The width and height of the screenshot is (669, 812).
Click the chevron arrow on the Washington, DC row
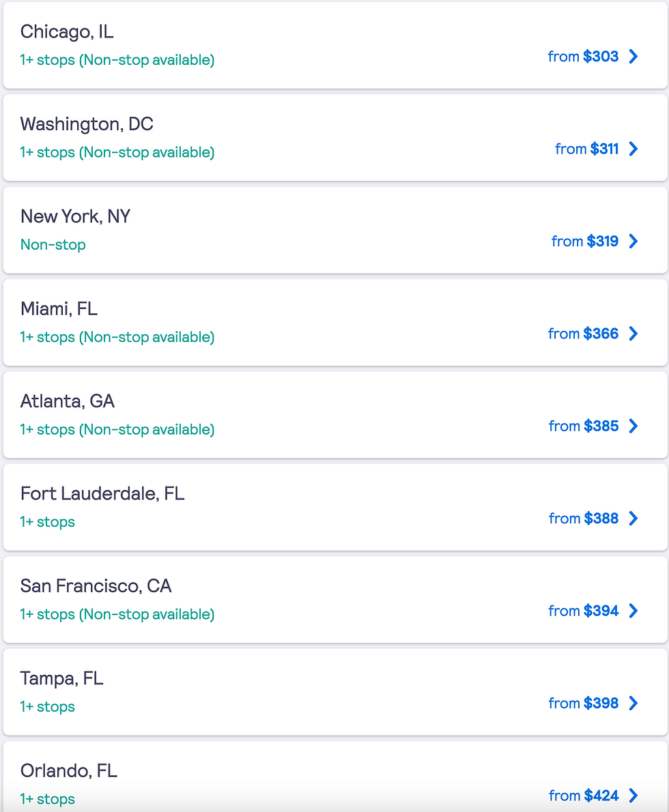click(634, 149)
